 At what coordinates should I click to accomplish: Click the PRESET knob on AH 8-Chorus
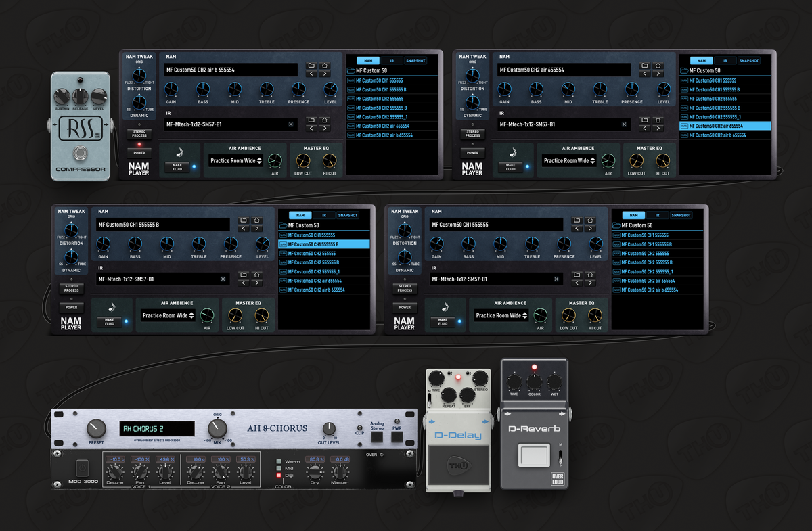click(97, 428)
